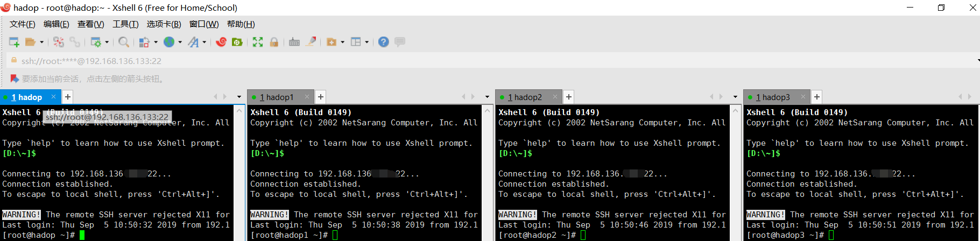The height and width of the screenshot is (241, 980).
Task: Add new tab next to hadop3
Action: click(817, 97)
